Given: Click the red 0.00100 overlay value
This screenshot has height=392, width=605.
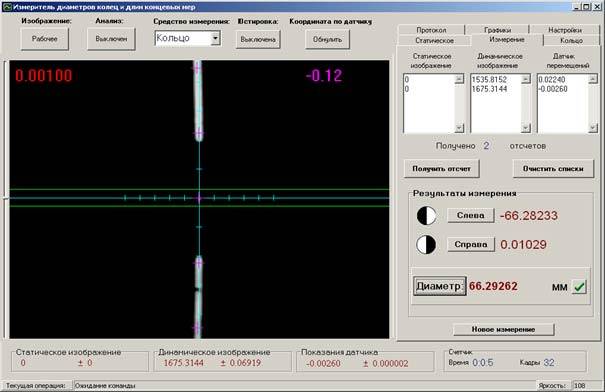Looking at the screenshot, I should [x=44, y=76].
